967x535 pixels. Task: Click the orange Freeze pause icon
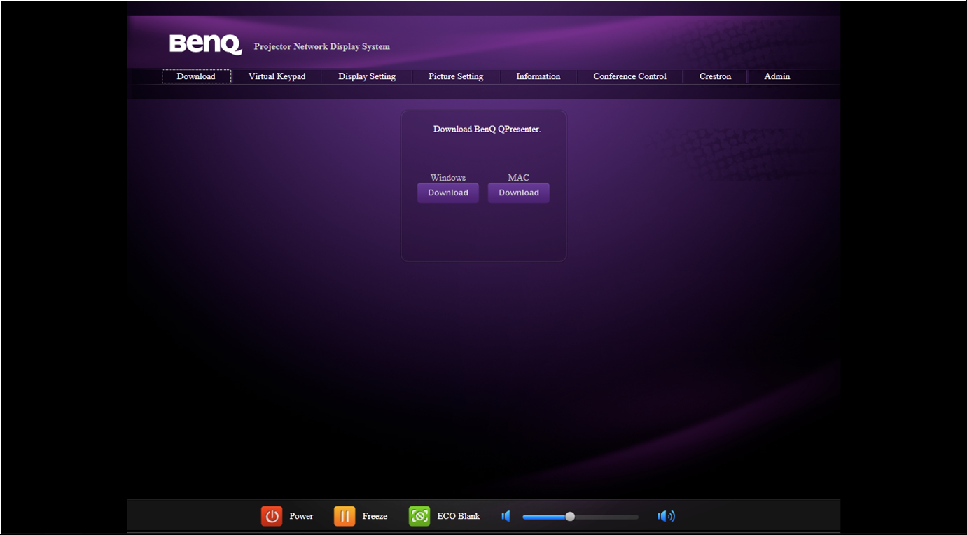[345, 516]
